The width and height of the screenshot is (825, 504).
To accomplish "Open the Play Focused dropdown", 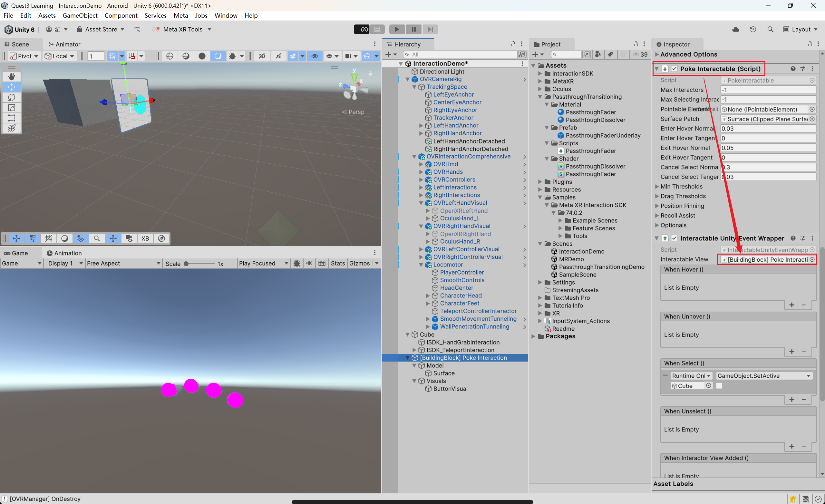I will coord(263,263).
